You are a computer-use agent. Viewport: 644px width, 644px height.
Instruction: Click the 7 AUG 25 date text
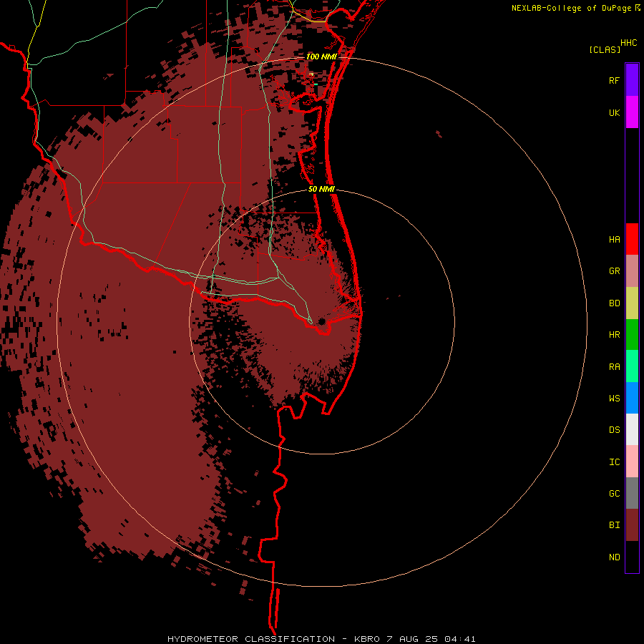[414, 639]
